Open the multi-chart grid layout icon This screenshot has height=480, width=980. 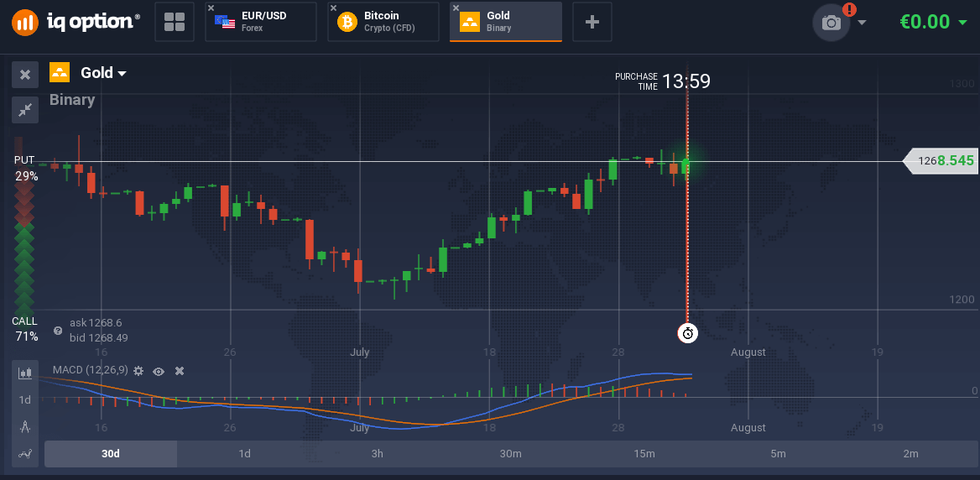click(175, 22)
